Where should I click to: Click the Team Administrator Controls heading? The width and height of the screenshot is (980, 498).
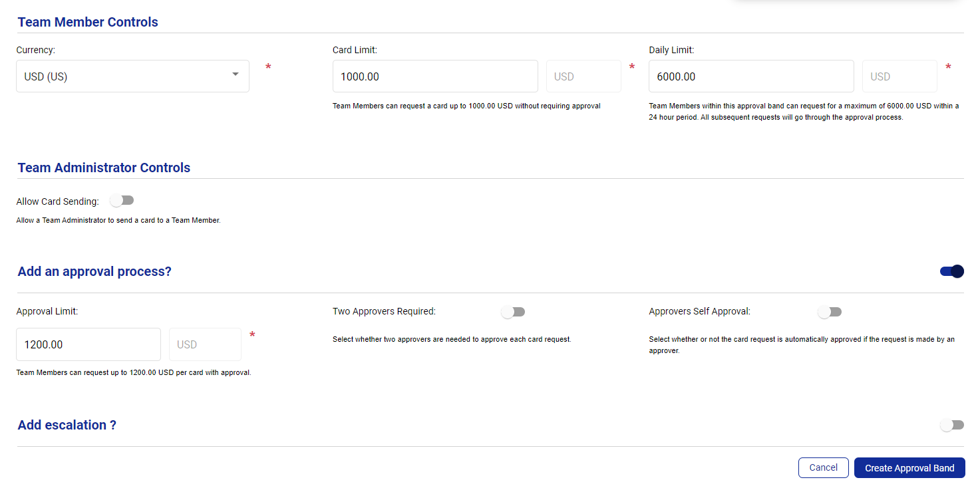pos(104,168)
